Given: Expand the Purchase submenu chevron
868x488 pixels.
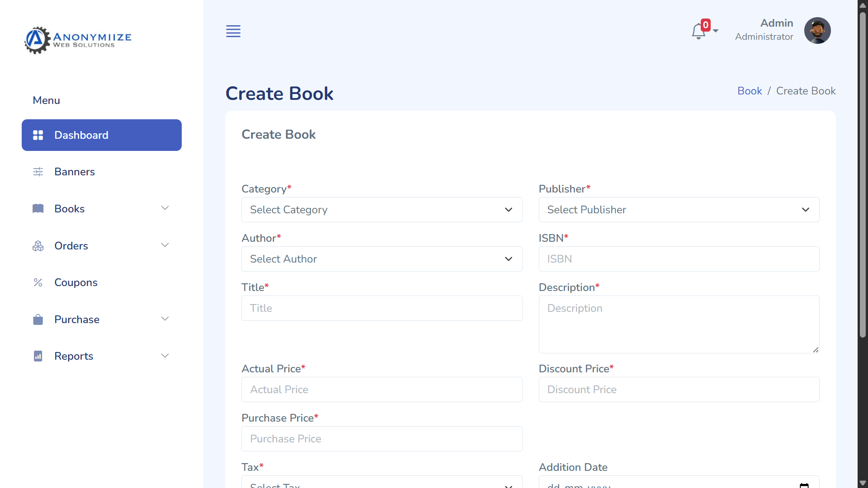Looking at the screenshot, I should (165, 319).
